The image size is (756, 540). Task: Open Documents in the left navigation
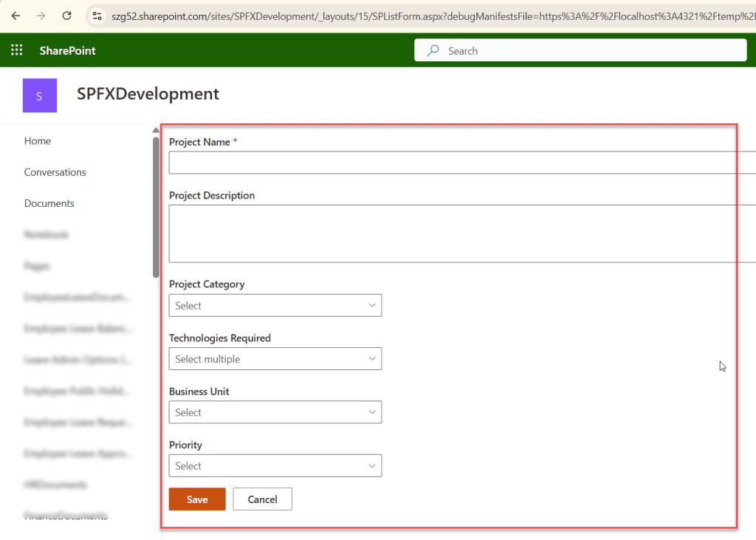[x=49, y=204]
